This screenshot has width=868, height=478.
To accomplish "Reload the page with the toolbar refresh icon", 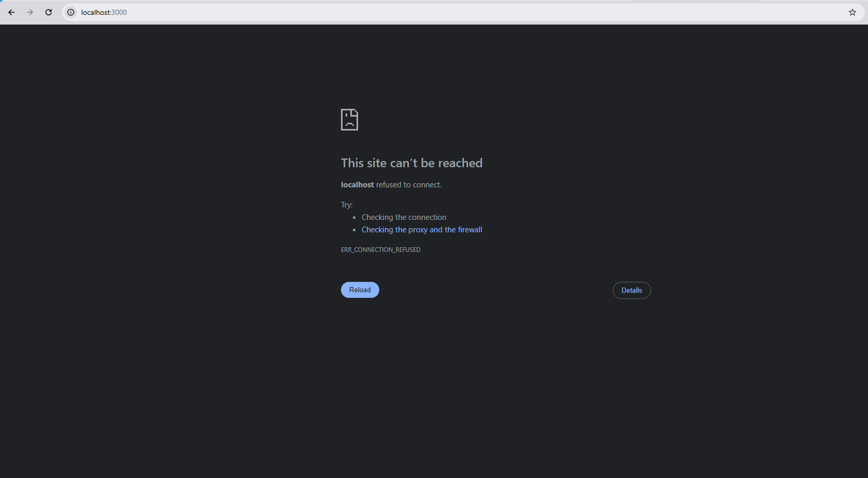I will pos(48,12).
